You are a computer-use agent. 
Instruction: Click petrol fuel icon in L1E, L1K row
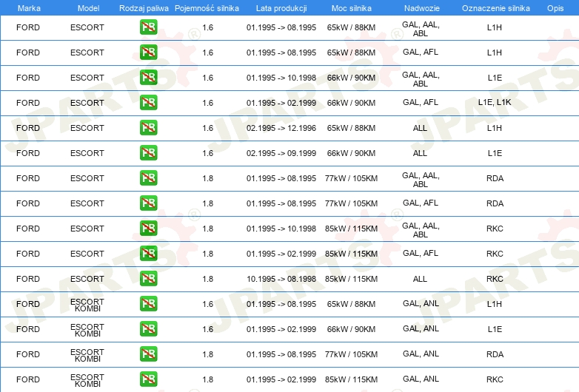pos(148,102)
